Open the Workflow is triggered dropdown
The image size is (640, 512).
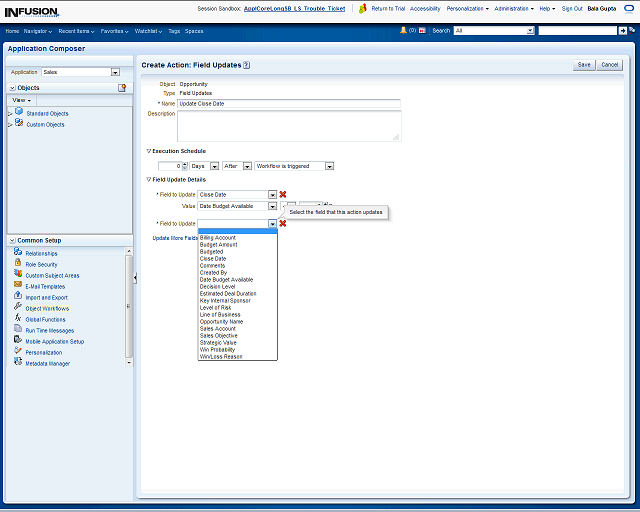tap(329, 166)
